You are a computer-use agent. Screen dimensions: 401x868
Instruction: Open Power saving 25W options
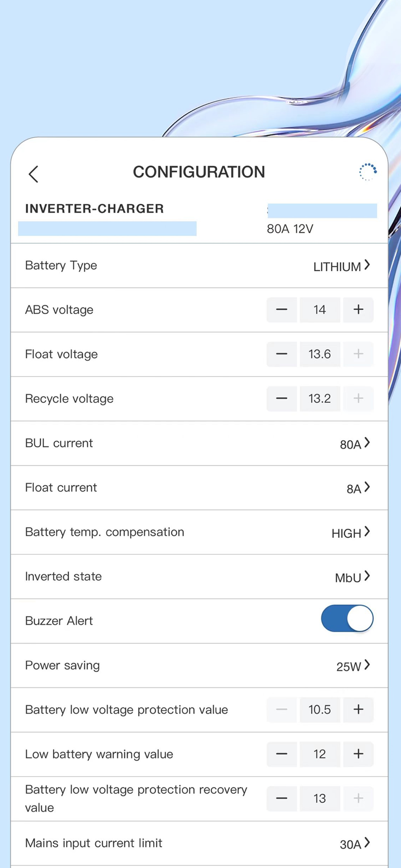(x=353, y=666)
